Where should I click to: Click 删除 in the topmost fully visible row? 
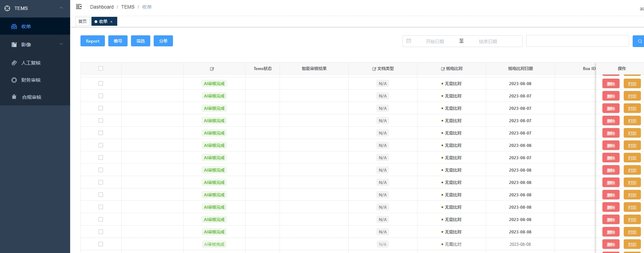(611, 84)
